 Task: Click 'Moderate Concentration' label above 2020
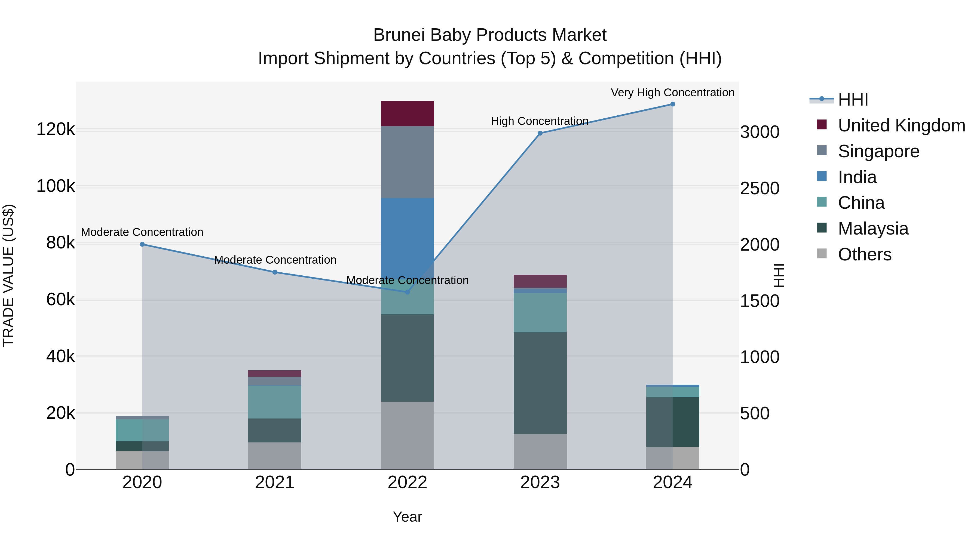click(142, 232)
